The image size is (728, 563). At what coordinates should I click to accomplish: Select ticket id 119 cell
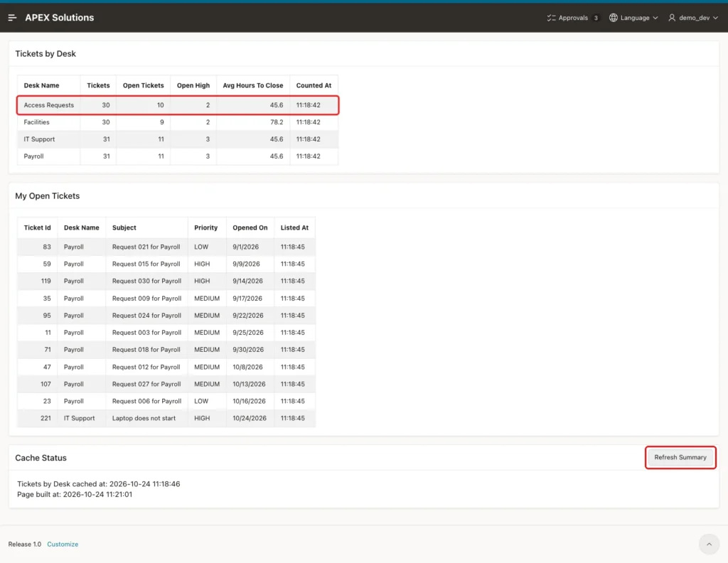[x=38, y=281]
